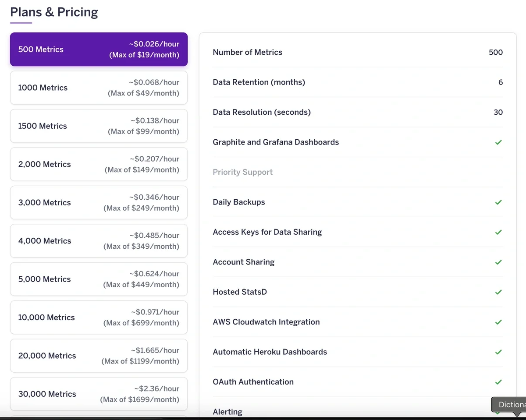
Task: Click the ~$0.026/hour price text
Action: tap(154, 44)
